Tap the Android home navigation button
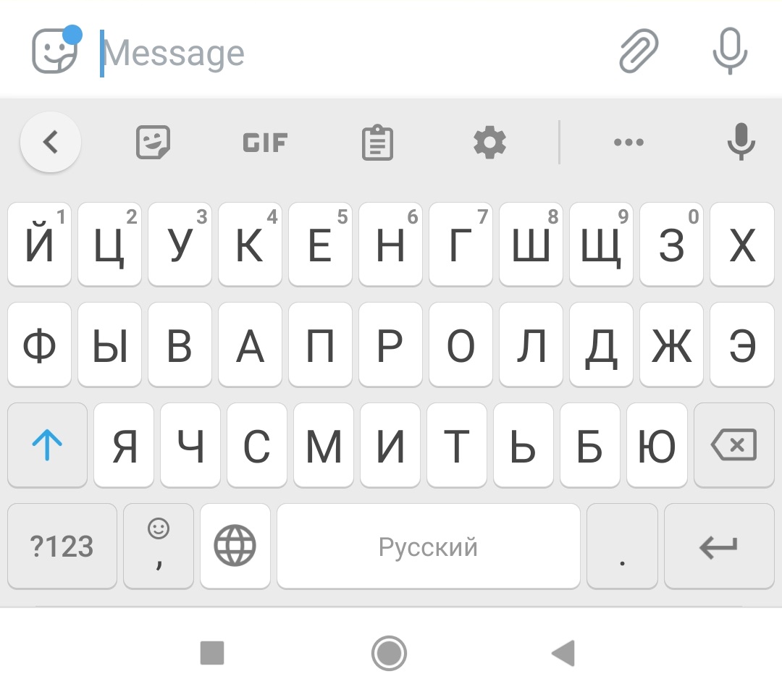 click(389, 653)
